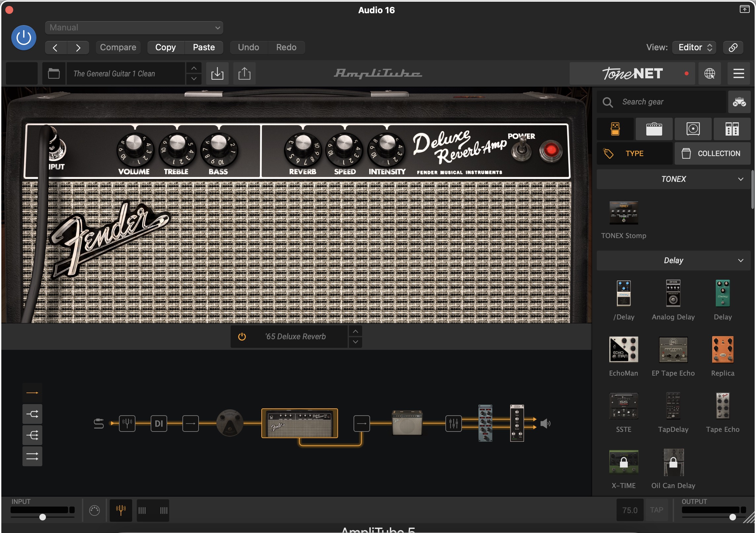This screenshot has height=533, width=756.
Task: Toggle the '65 Deluxe Reverb power button
Action: 242,337
